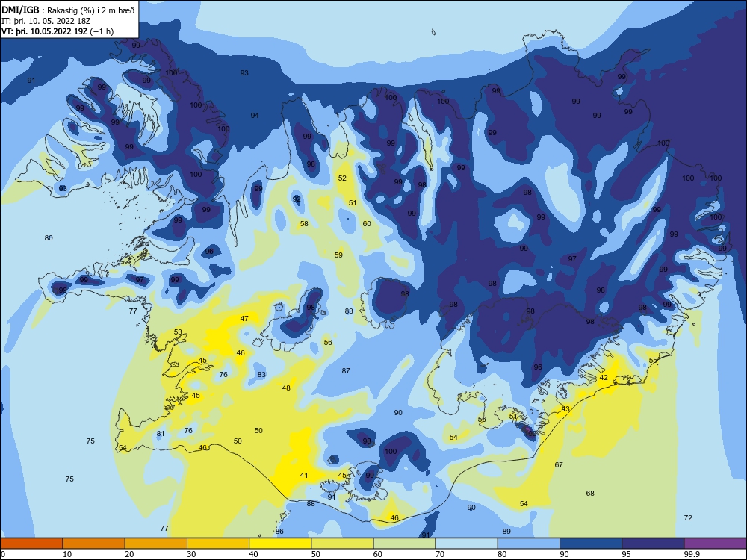
Task: Click the humidity value '48' on the map
Action: point(286,388)
